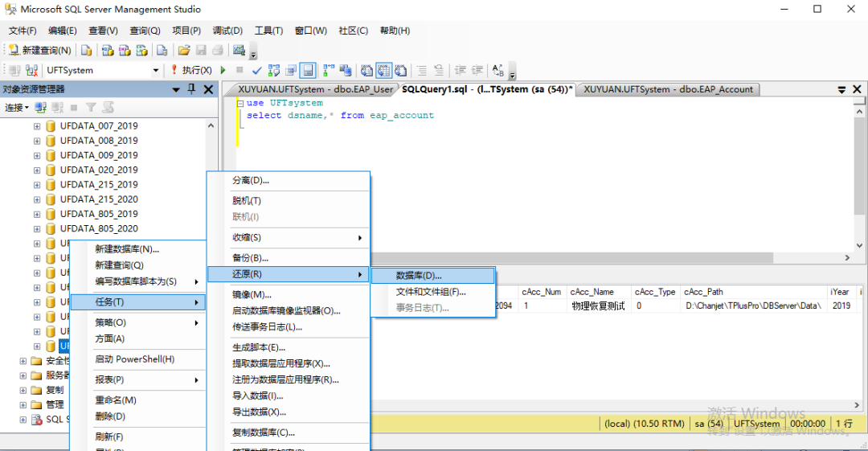Expand the UFDATA_805_2020 database node
The image size is (868, 451).
36,229
